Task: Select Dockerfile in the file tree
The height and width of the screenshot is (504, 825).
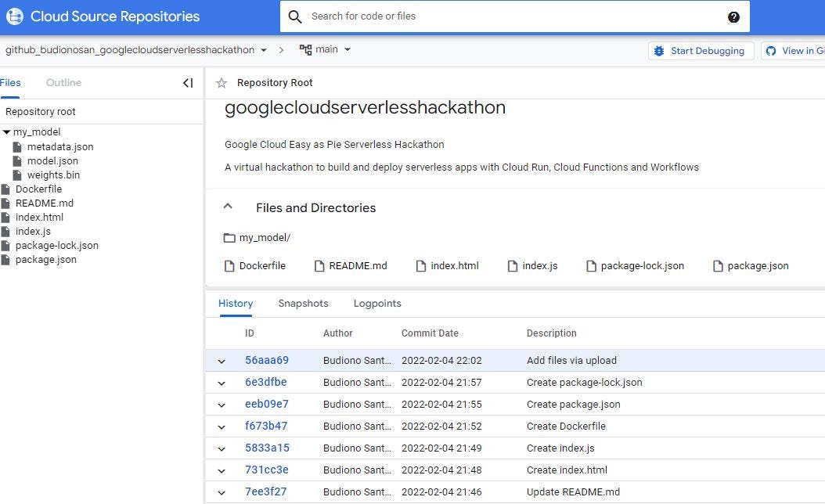Action: pos(38,189)
